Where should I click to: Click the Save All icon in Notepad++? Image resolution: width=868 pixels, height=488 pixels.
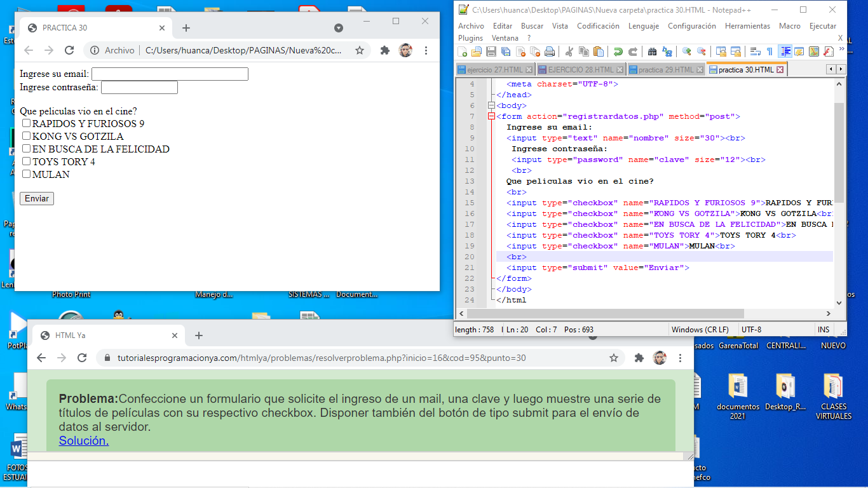click(x=505, y=51)
